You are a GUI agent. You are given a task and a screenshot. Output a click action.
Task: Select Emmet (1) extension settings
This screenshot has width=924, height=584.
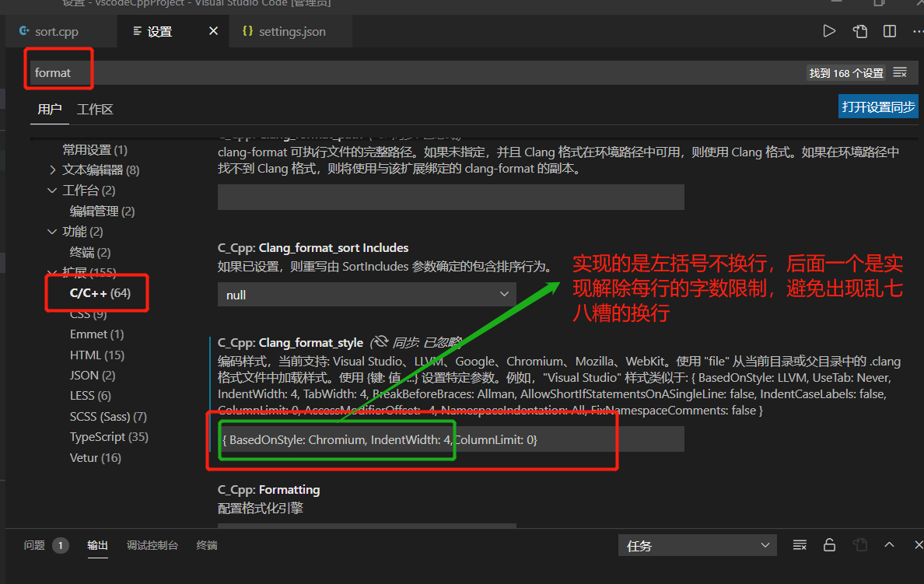[96, 334]
